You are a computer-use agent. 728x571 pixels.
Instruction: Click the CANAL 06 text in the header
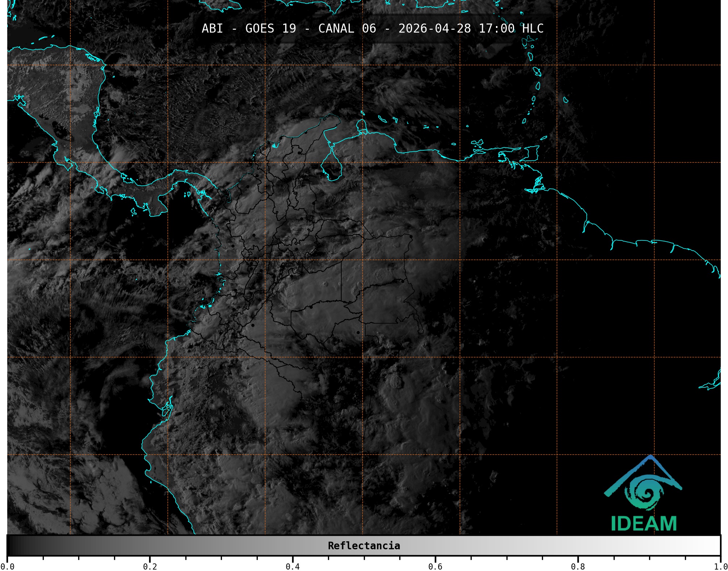[x=347, y=28]
